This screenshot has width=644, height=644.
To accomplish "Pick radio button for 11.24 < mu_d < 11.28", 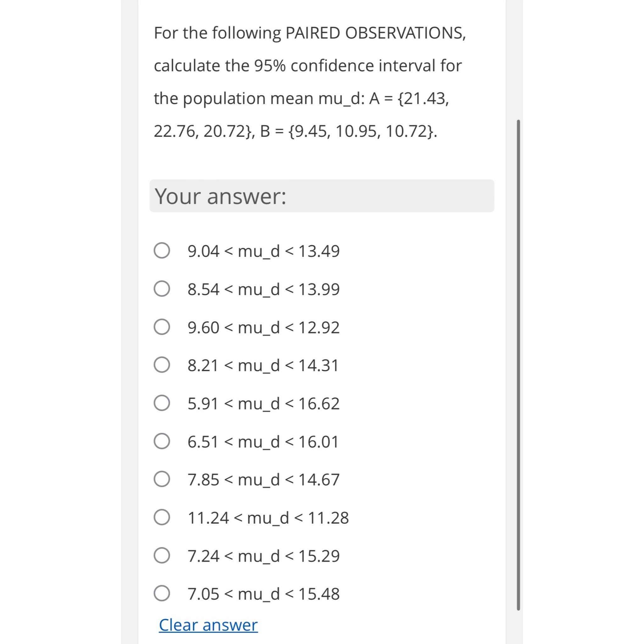I will coord(162,517).
